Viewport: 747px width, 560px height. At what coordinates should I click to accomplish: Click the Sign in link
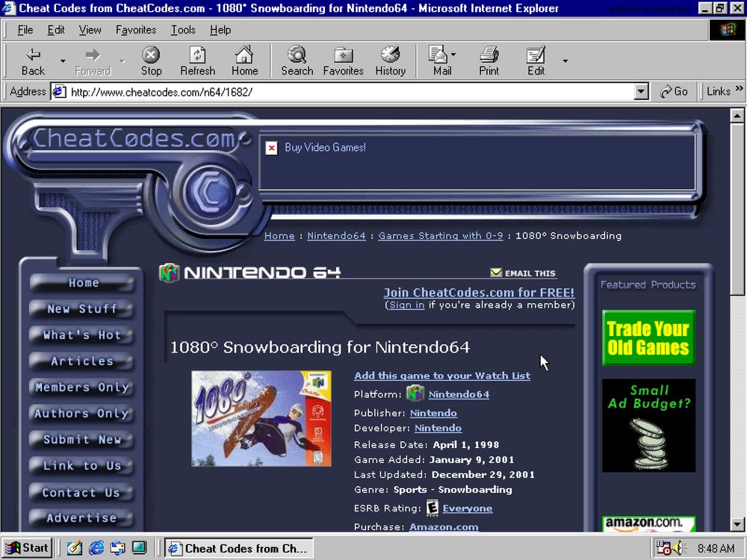407,305
